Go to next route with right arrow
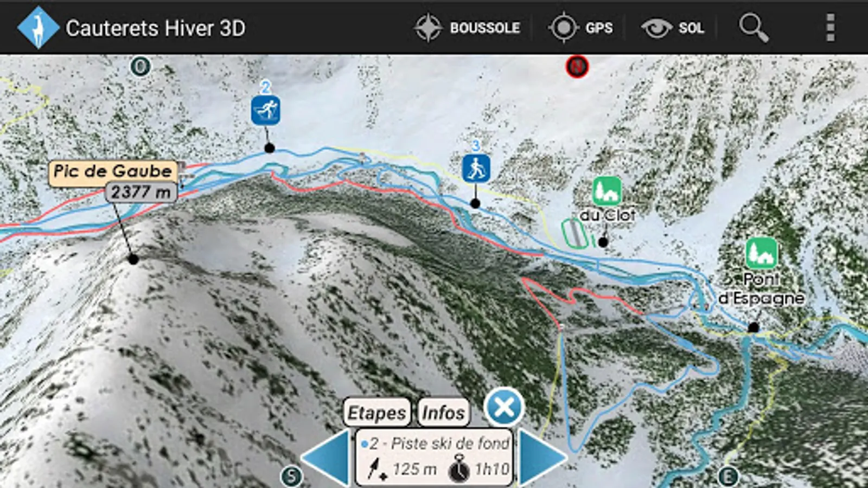 (x=542, y=457)
